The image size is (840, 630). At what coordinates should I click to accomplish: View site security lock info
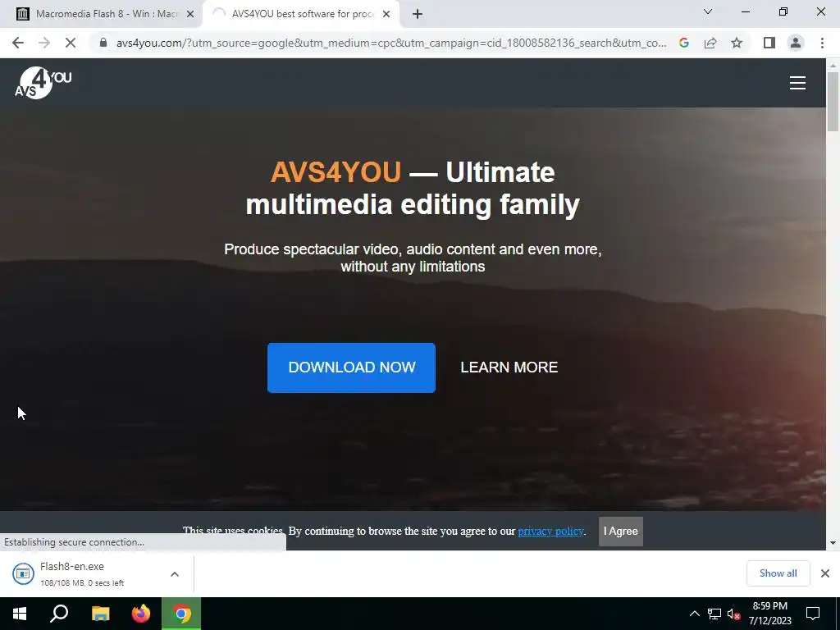tap(103, 43)
